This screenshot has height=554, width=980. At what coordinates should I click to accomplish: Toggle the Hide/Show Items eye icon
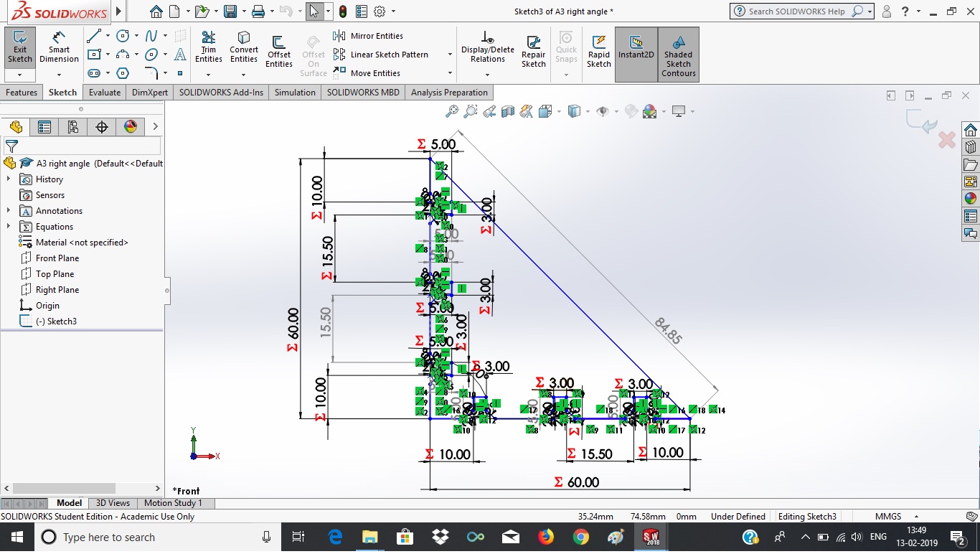[603, 111]
